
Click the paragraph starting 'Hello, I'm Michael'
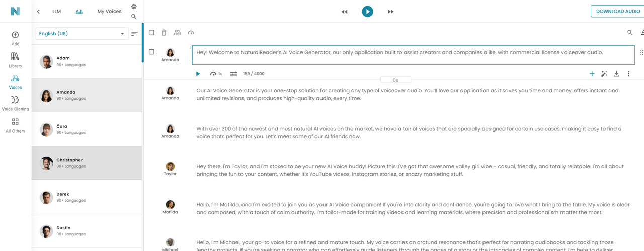coord(405,246)
